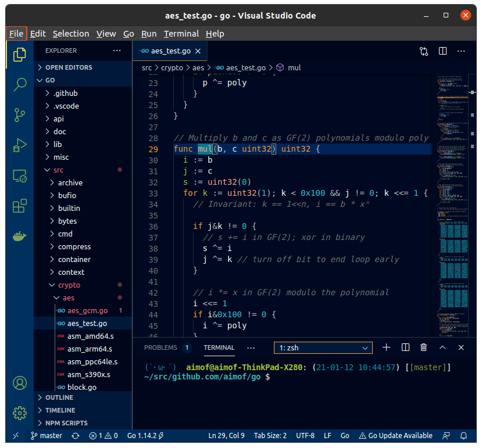
Task: Open the Docker view
Action: click(x=20, y=236)
